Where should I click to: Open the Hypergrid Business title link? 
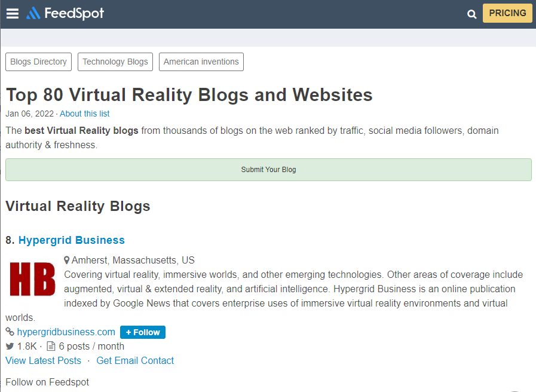pyautogui.click(x=72, y=240)
